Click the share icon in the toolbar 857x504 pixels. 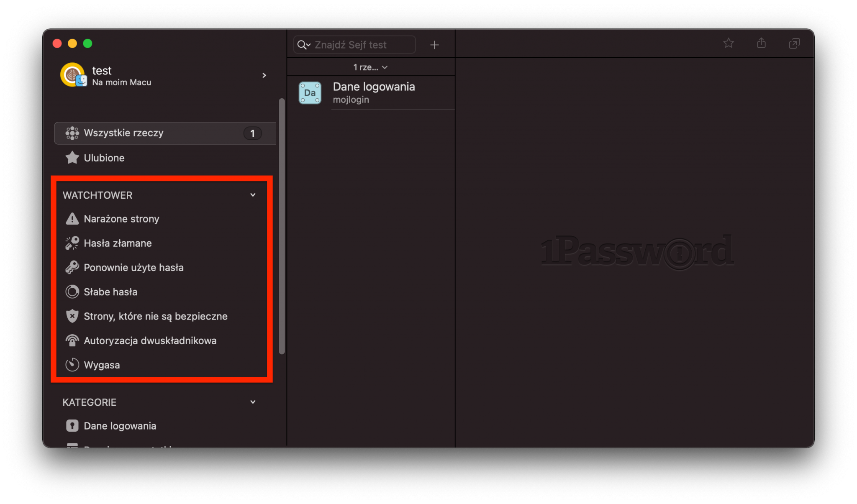pyautogui.click(x=761, y=43)
